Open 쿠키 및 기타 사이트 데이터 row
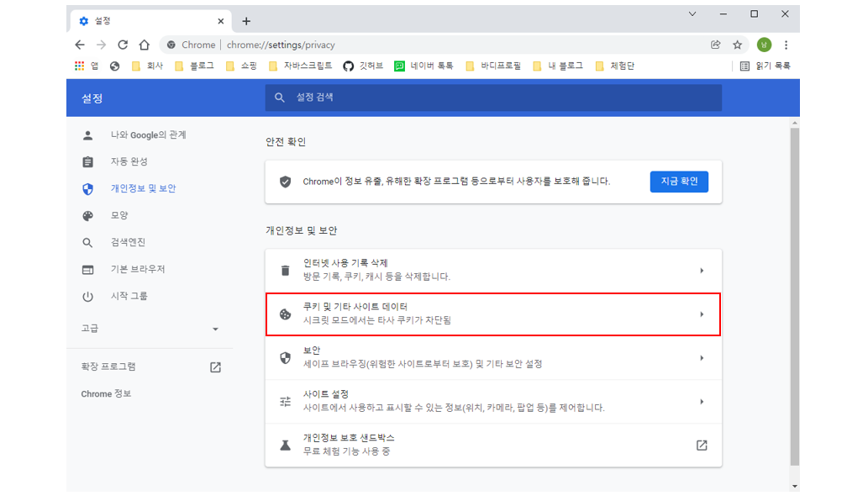This screenshot has width=868, height=501. coord(493,314)
